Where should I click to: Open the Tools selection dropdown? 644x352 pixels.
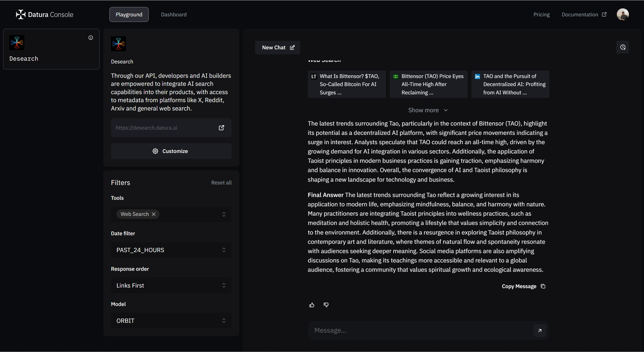click(224, 214)
